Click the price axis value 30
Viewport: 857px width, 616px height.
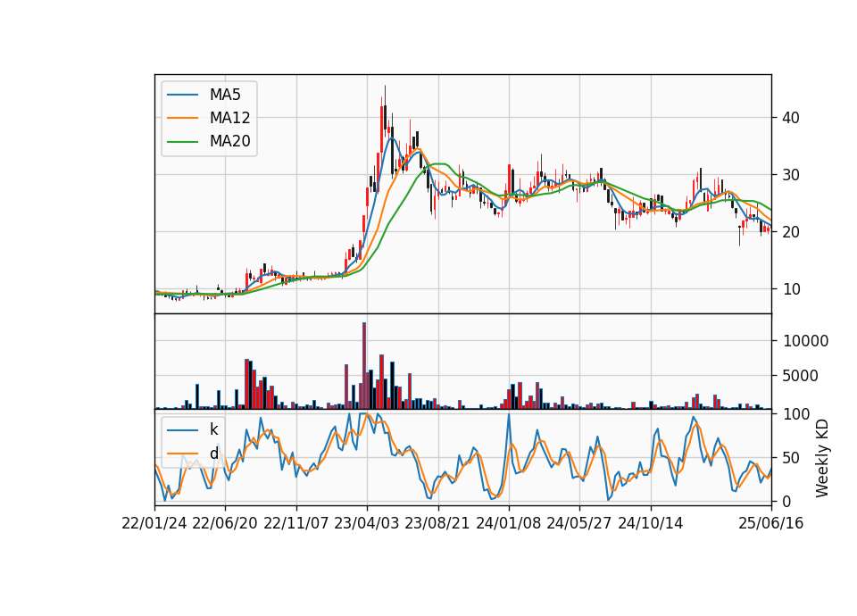tap(791, 175)
